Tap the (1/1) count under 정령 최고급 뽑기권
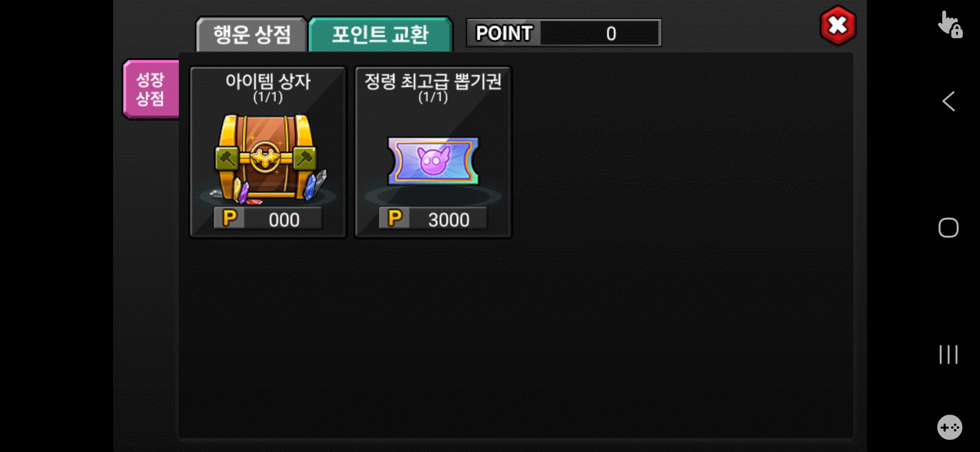The image size is (980, 452). [x=433, y=97]
